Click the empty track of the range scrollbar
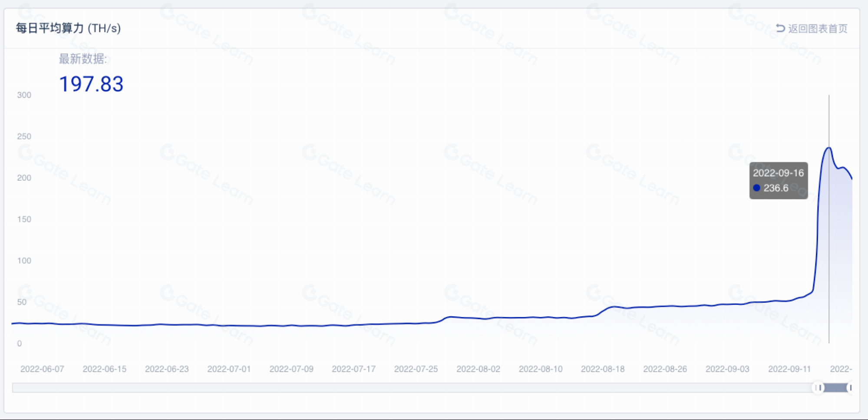The image size is (868, 420). point(413,387)
